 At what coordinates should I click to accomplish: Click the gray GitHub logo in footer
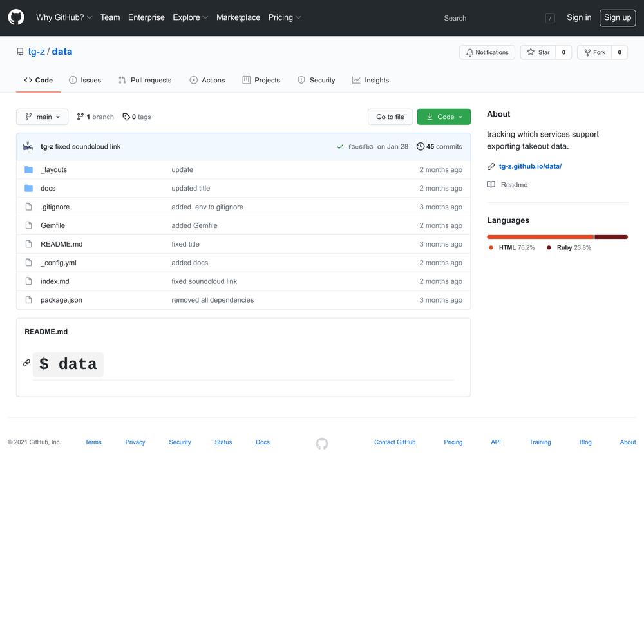(x=322, y=443)
